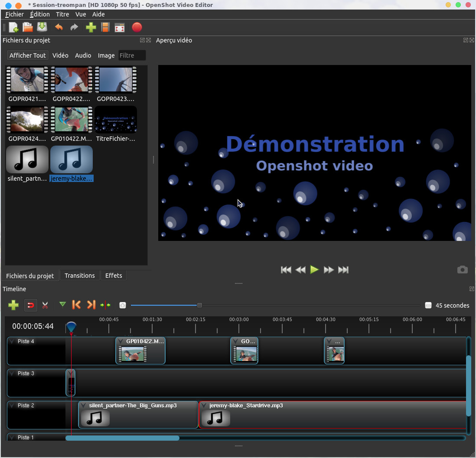
Task: Switch to the Transitions tab
Action: pyautogui.click(x=79, y=276)
